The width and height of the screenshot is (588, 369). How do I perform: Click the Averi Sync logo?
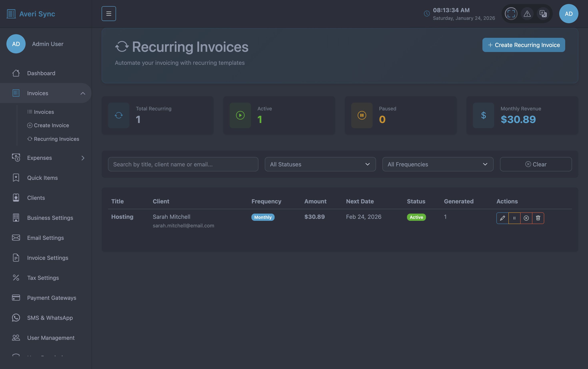click(31, 14)
